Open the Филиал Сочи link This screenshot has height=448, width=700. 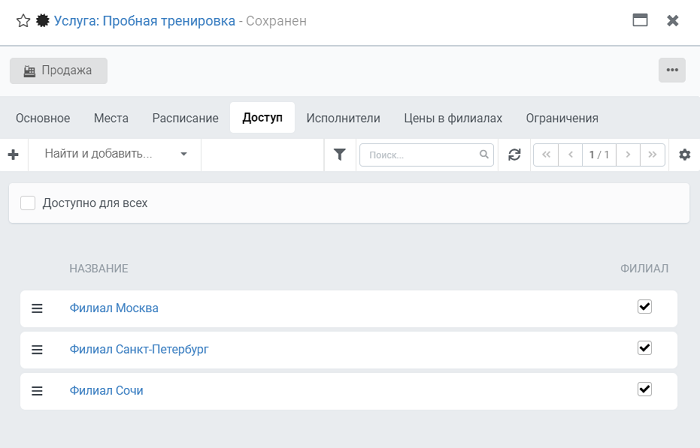point(106,391)
